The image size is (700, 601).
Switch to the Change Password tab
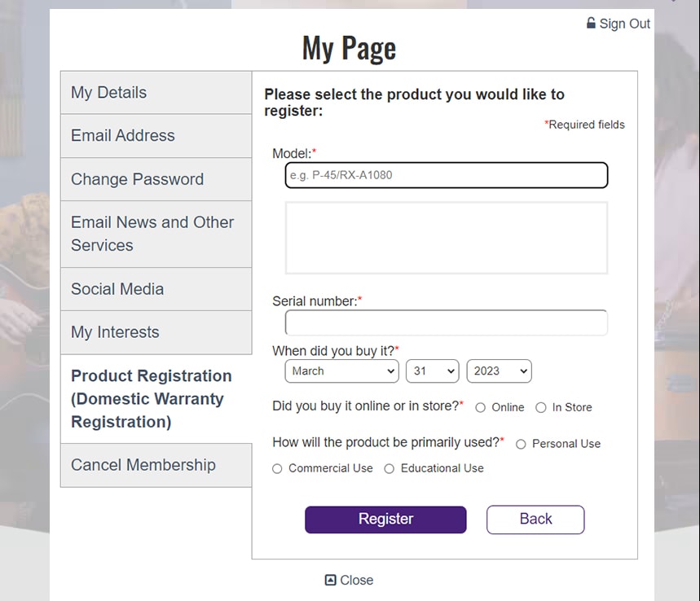pos(156,179)
